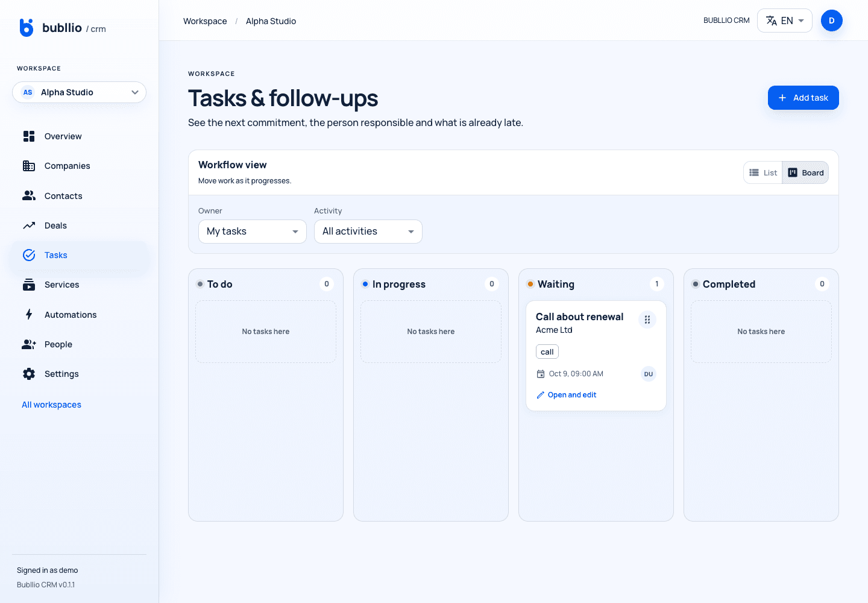Click the drag handle on Call about renewal card
868x603 pixels.
pyautogui.click(x=647, y=320)
